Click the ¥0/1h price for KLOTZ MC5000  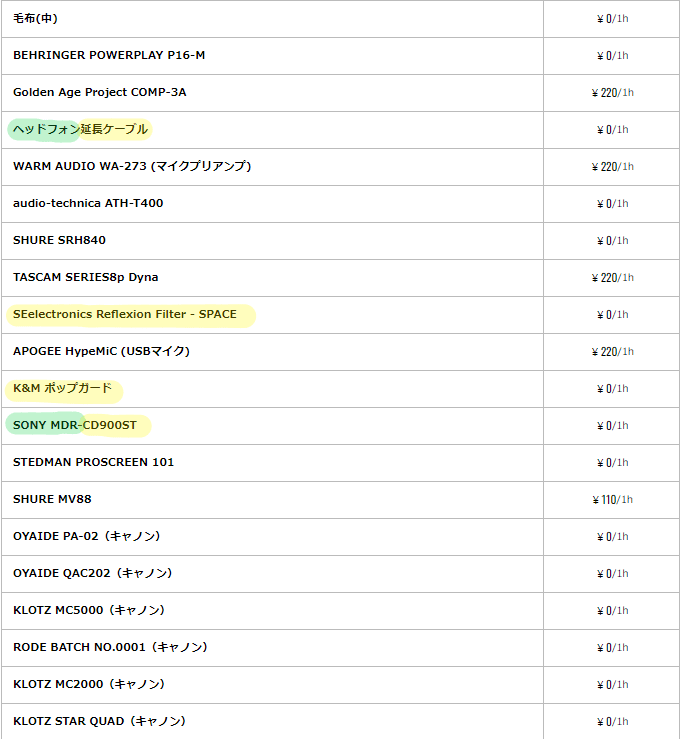(x=613, y=610)
